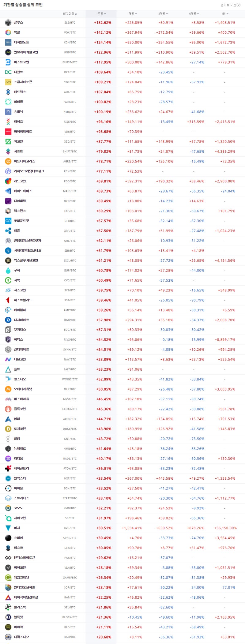Screen dimensions: 245x644
Task: Open the 살루스 coin name link
Action: 18,23
